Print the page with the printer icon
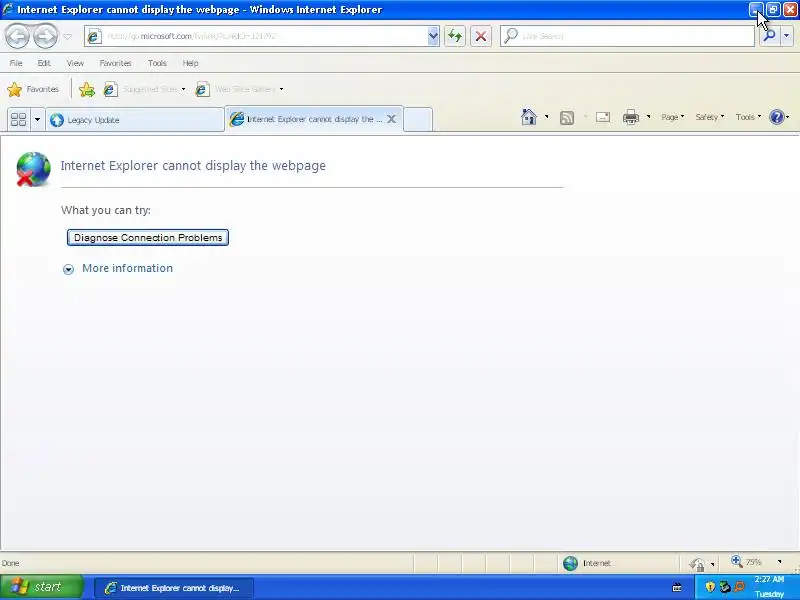This screenshot has height=600, width=800. click(x=631, y=117)
